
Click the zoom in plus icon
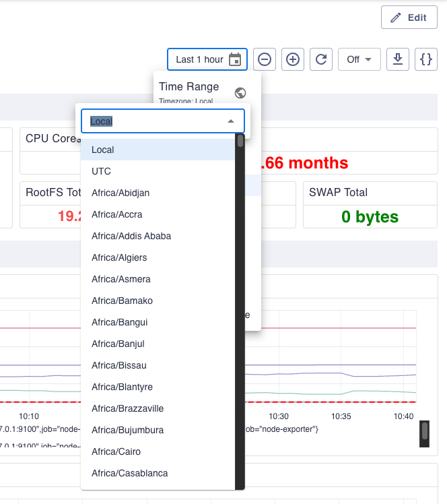(293, 59)
